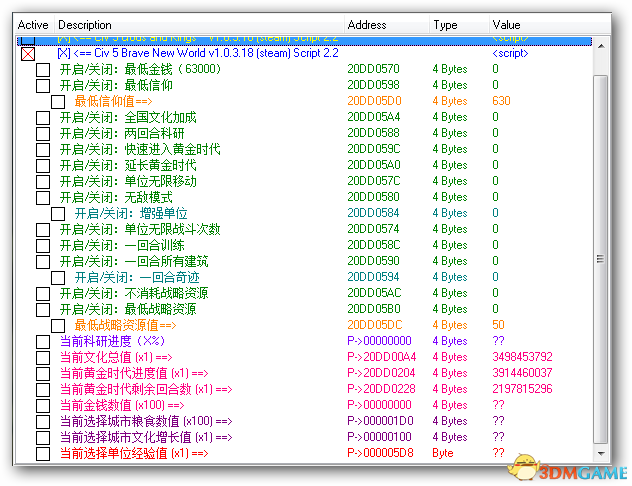Toggle the 不消耗战略资源 checkbox
Image resolution: width=632 pixels, height=486 pixels.
[x=43, y=294]
